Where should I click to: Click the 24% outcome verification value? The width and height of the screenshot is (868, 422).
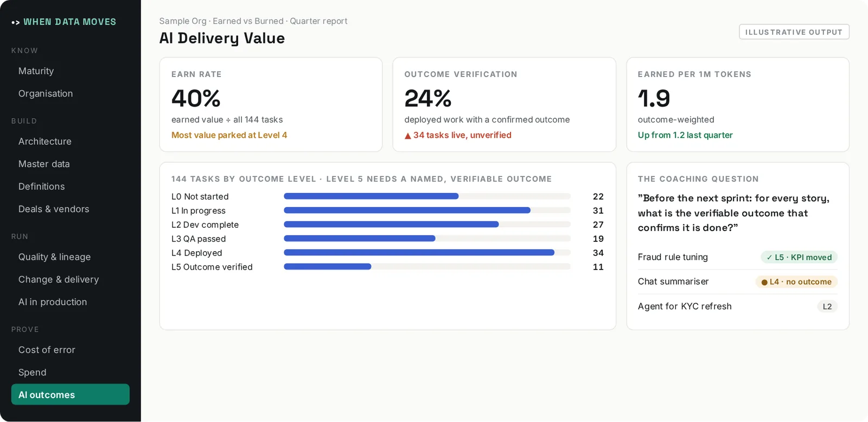click(x=428, y=99)
